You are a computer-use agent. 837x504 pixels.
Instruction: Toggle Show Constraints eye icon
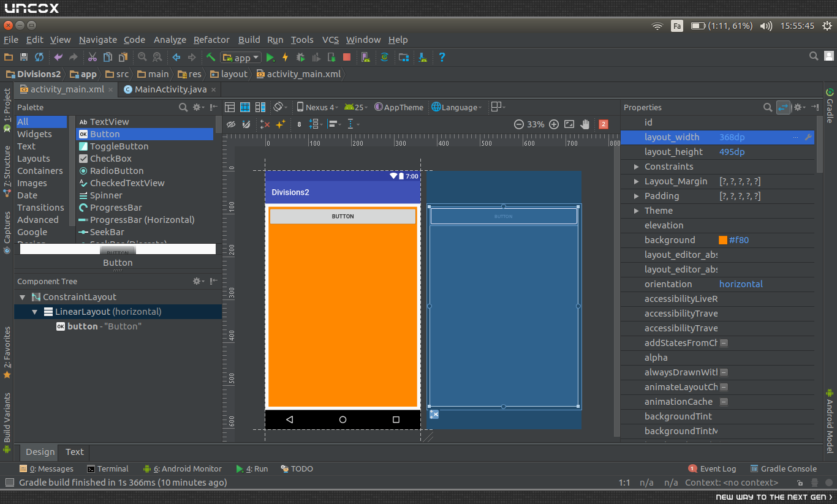tap(230, 124)
